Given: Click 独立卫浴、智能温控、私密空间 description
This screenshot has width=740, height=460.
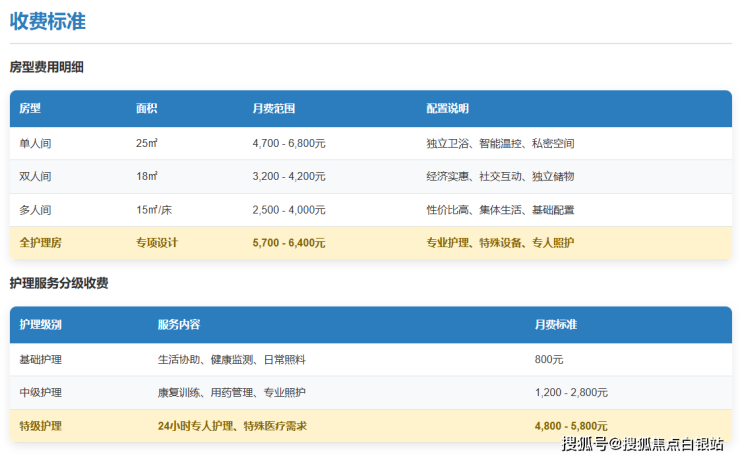Looking at the screenshot, I should point(500,143).
